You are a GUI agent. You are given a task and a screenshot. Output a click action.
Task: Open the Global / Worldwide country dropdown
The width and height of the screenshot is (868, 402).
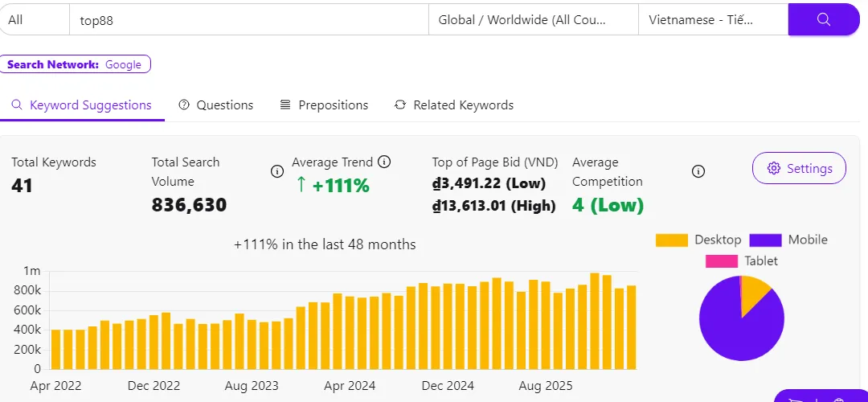click(x=534, y=20)
